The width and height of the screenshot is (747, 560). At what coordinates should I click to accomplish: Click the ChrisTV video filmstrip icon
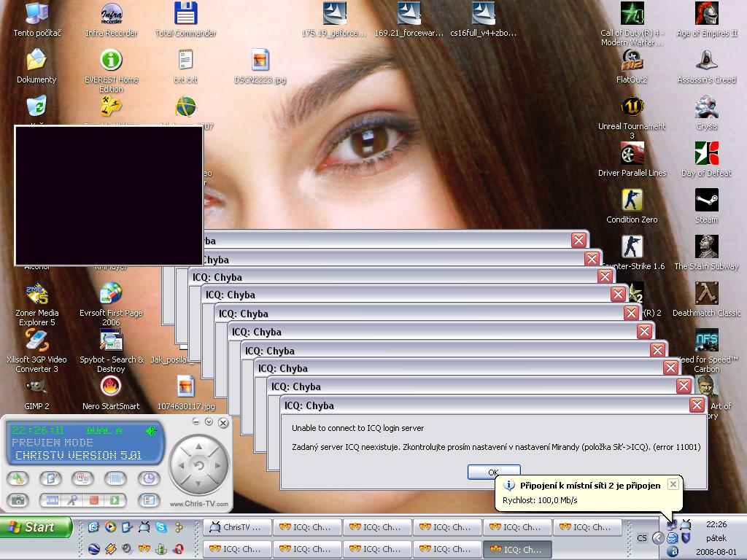[x=51, y=500]
